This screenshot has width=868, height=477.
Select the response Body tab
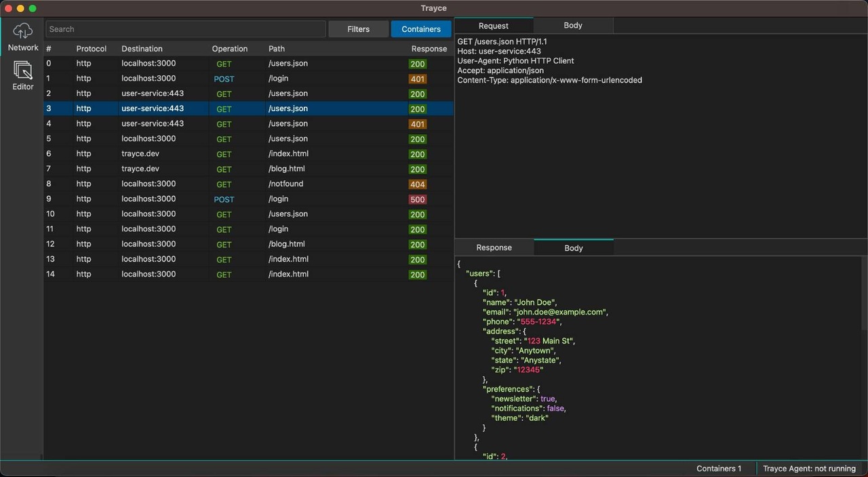tap(574, 248)
